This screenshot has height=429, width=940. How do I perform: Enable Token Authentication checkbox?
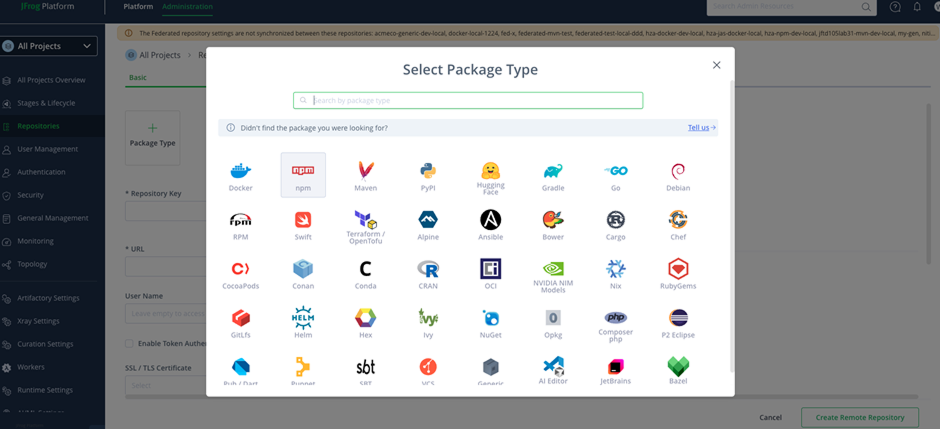click(x=130, y=344)
